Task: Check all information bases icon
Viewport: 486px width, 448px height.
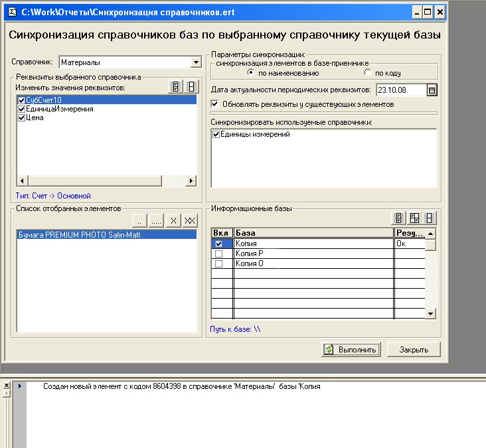Action: pyautogui.click(x=399, y=218)
